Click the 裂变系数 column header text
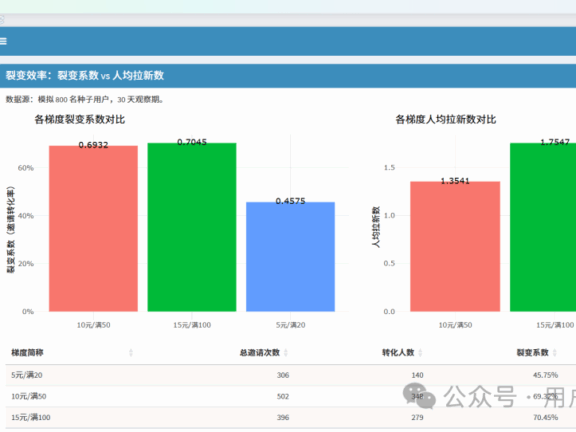The height and width of the screenshot is (432, 576). point(533,353)
